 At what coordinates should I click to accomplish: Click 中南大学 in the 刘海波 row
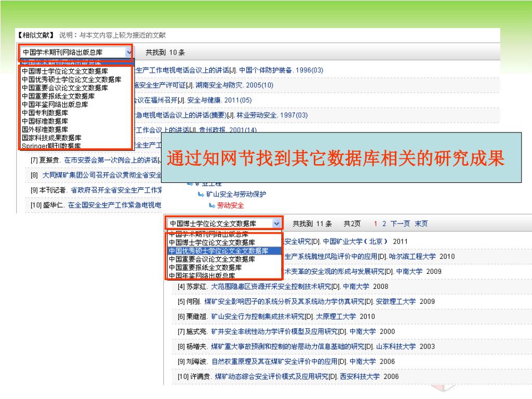363,362
